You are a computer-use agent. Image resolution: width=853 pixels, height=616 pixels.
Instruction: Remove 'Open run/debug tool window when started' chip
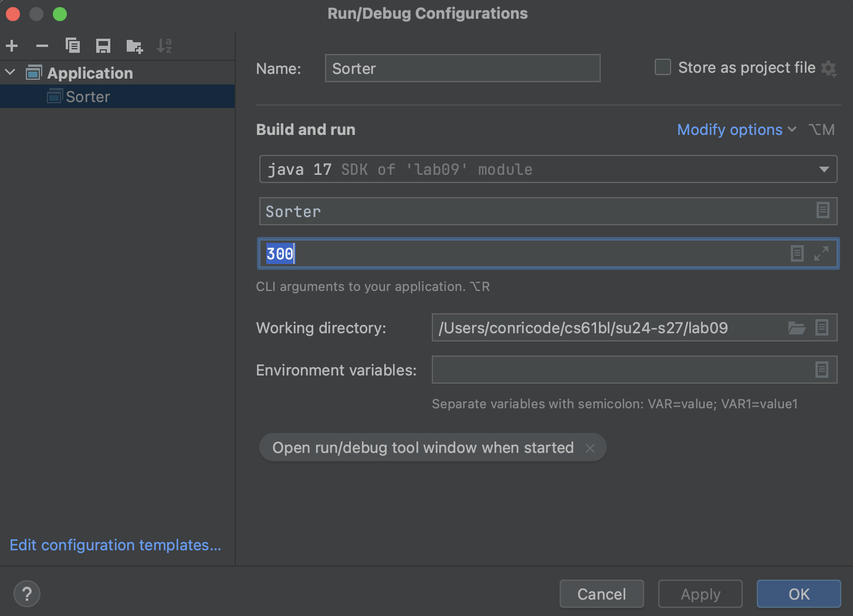coord(590,448)
